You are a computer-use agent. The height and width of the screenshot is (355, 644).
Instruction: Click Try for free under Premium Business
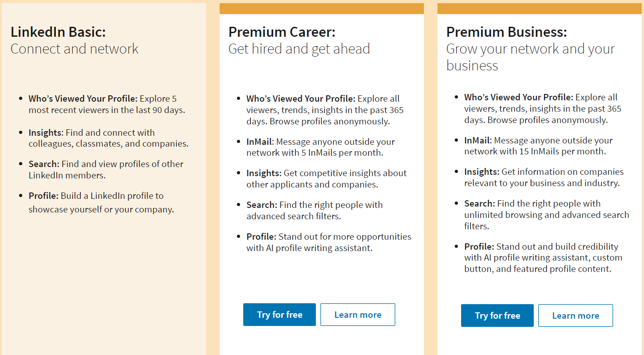pos(497,316)
